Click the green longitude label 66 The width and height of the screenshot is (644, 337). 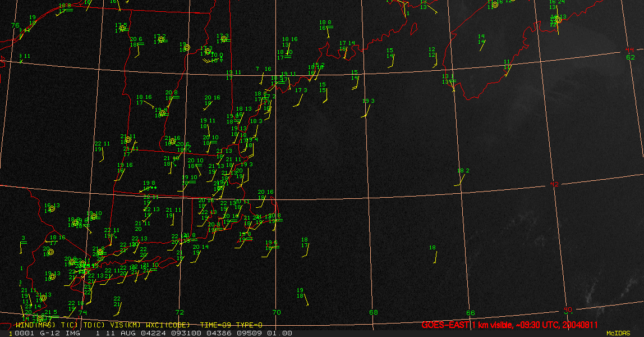(x=471, y=313)
